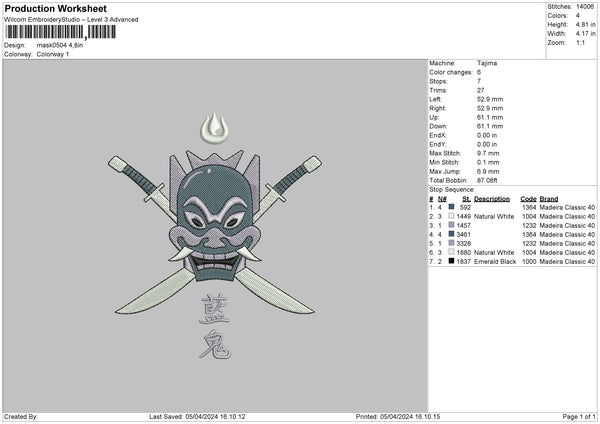The image size is (600, 424).
Task: Click the Max Stitch value '9.7 mm'
Action: coord(488,153)
